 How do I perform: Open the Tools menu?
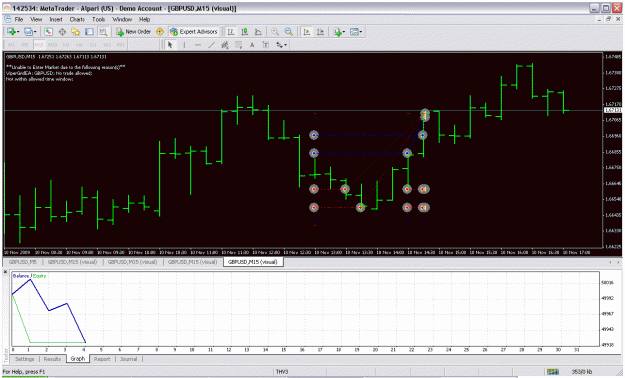click(98, 19)
